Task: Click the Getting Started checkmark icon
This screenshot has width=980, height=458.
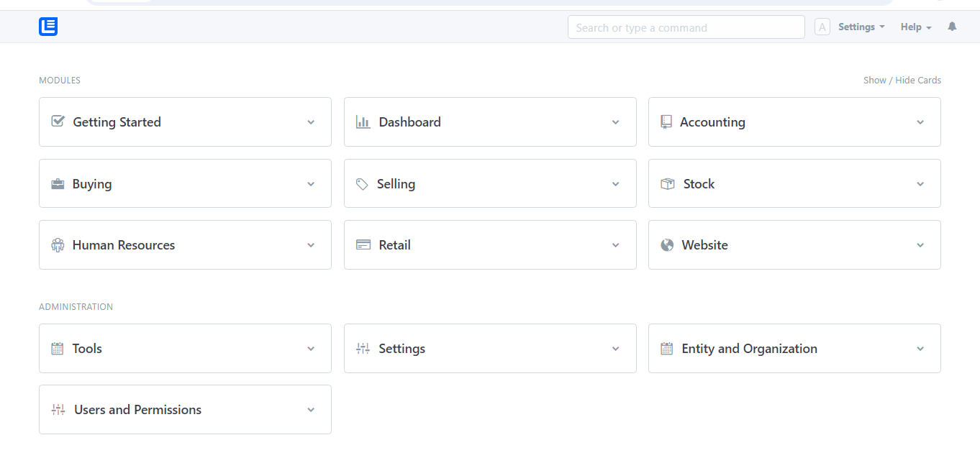Action: pos(58,122)
